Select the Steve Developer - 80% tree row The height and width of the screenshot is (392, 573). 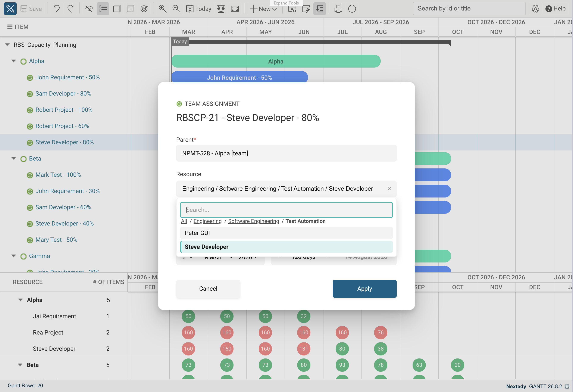(64, 142)
